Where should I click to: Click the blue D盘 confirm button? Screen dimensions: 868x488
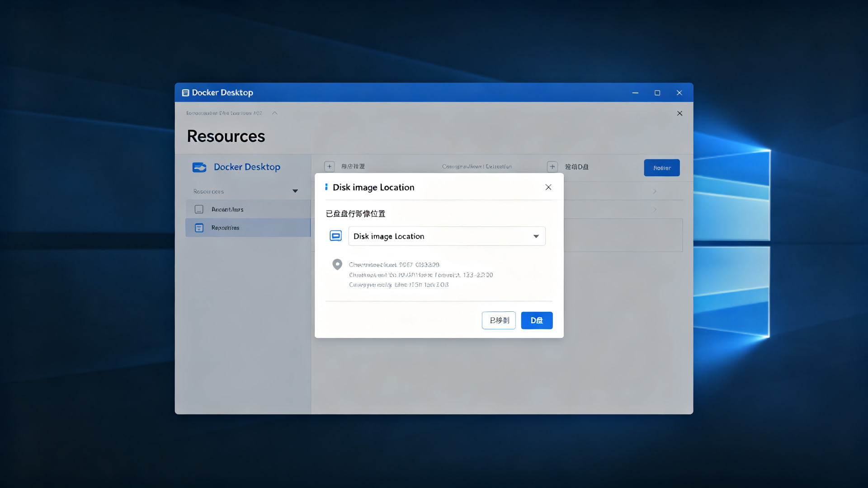click(537, 320)
